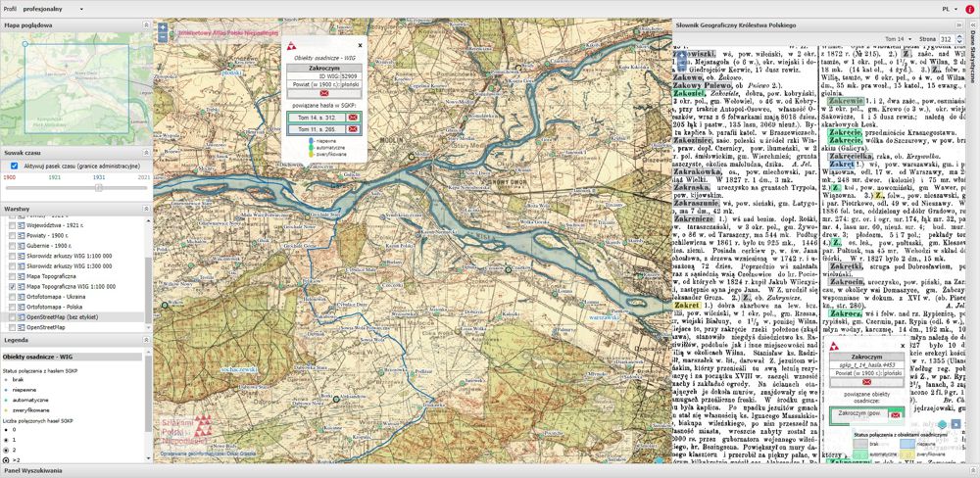Screen dimensions: 980x478
Task: Click layer icon next to Województwa - 1921 r.
Action: 22,225
